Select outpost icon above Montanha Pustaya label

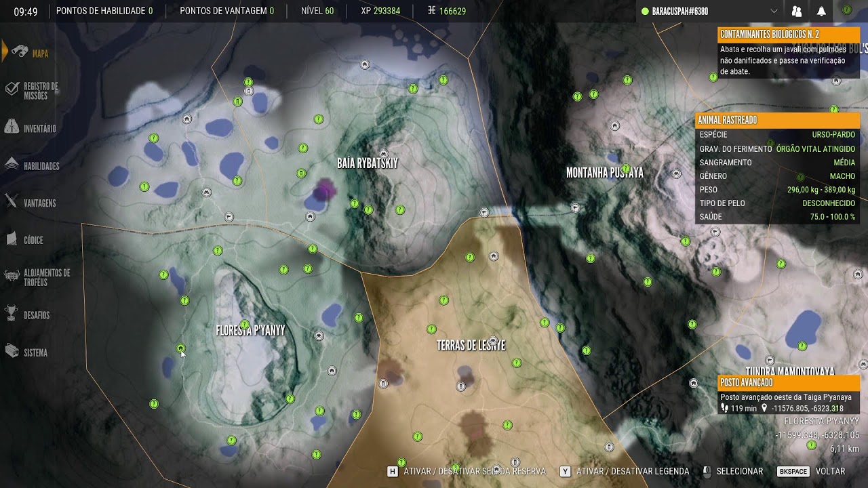tap(614, 125)
